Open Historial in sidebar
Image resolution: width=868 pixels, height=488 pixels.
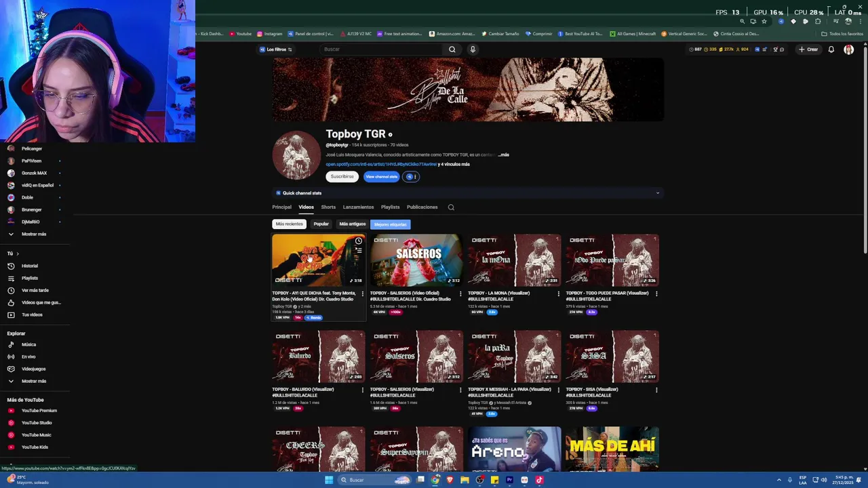coord(30,266)
